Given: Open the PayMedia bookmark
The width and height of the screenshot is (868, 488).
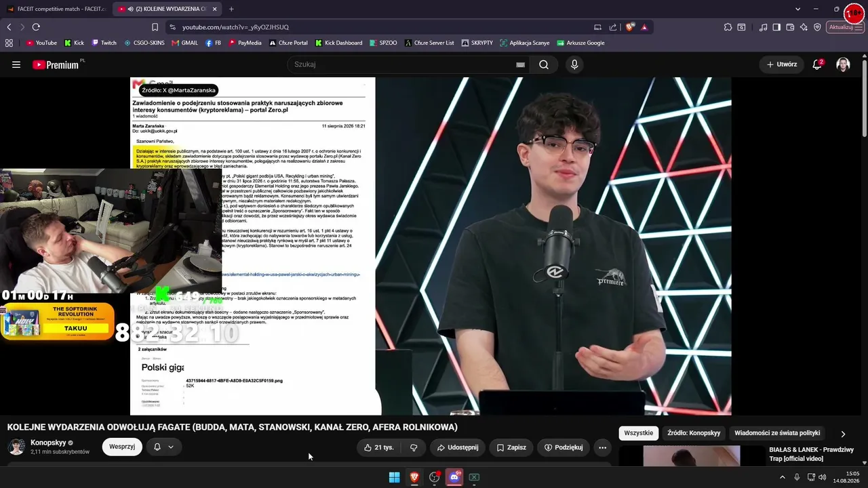Looking at the screenshot, I should coord(245,43).
